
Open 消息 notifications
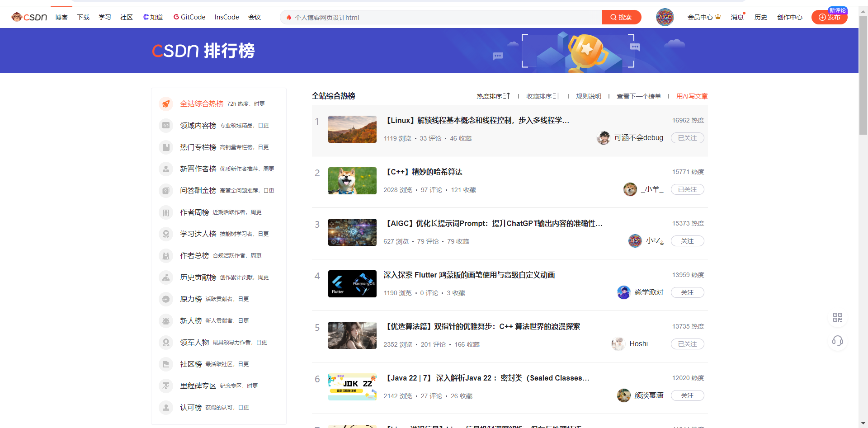(x=737, y=17)
